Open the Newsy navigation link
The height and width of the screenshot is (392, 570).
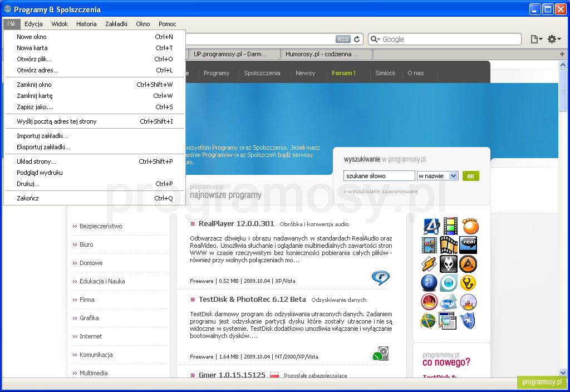click(x=306, y=73)
